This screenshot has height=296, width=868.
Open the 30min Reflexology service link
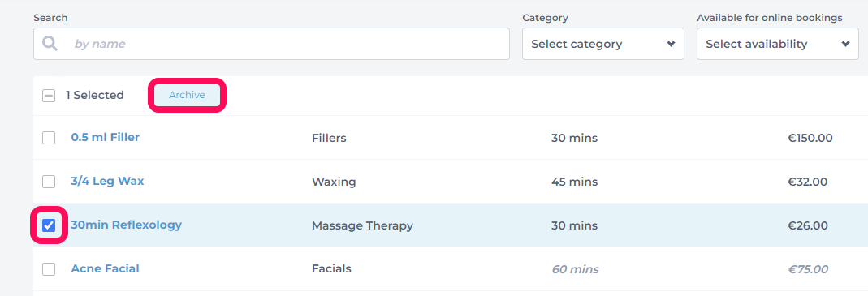pyautogui.click(x=126, y=225)
